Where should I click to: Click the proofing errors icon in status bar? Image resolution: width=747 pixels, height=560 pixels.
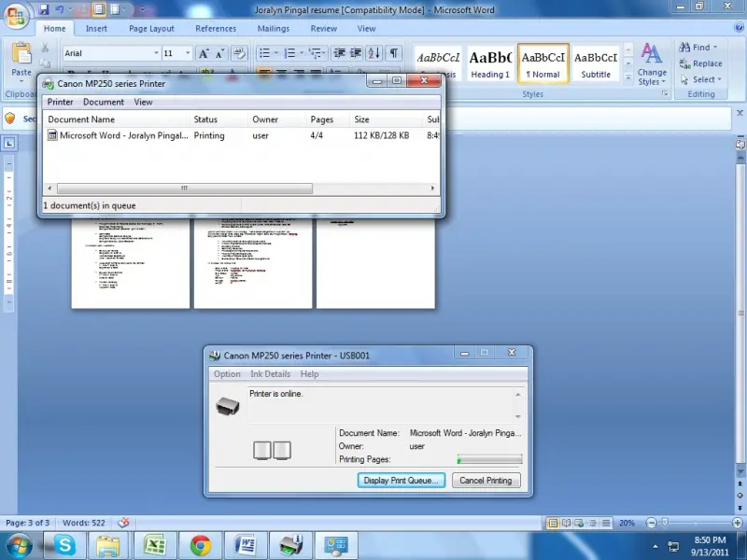click(123, 523)
